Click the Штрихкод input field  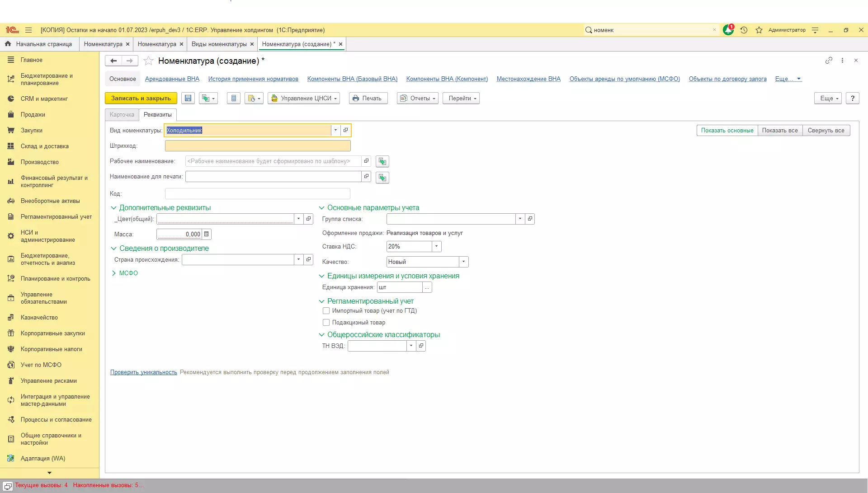[x=257, y=146]
